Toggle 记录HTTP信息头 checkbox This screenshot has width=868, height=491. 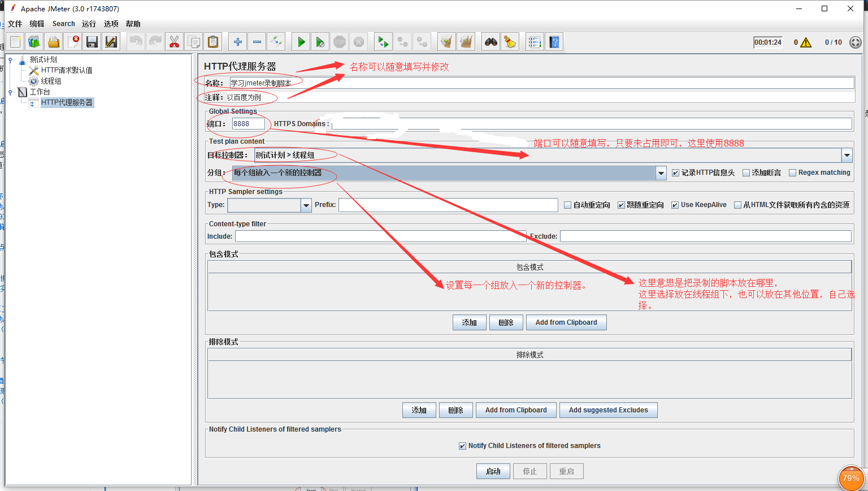(x=675, y=173)
